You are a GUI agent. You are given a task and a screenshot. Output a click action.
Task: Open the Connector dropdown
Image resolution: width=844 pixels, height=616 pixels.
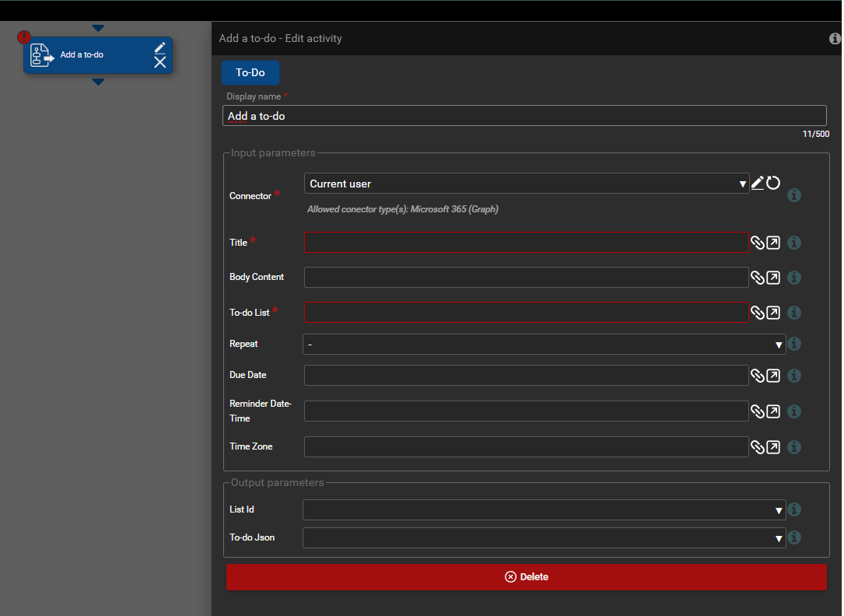[x=526, y=184]
